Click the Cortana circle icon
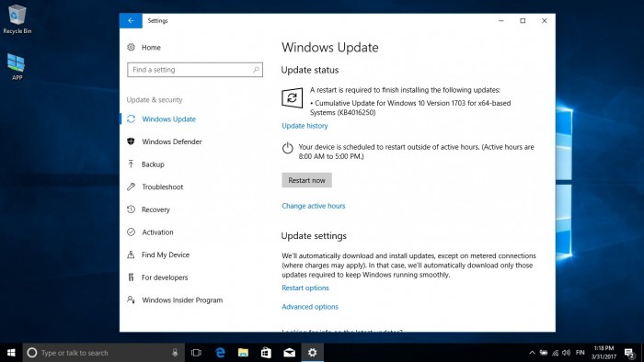The width and height of the screenshot is (644, 362). tap(31, 353)
